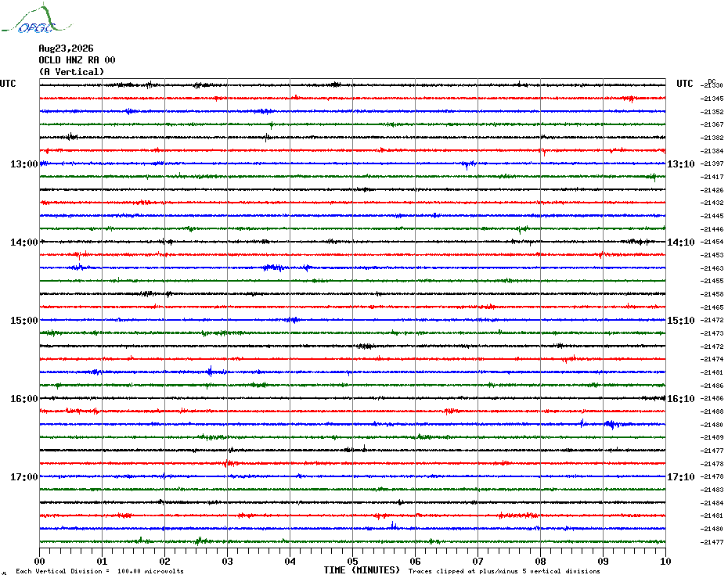Click DC offset value -21382
Screen dimensions: 728x582
712,138
